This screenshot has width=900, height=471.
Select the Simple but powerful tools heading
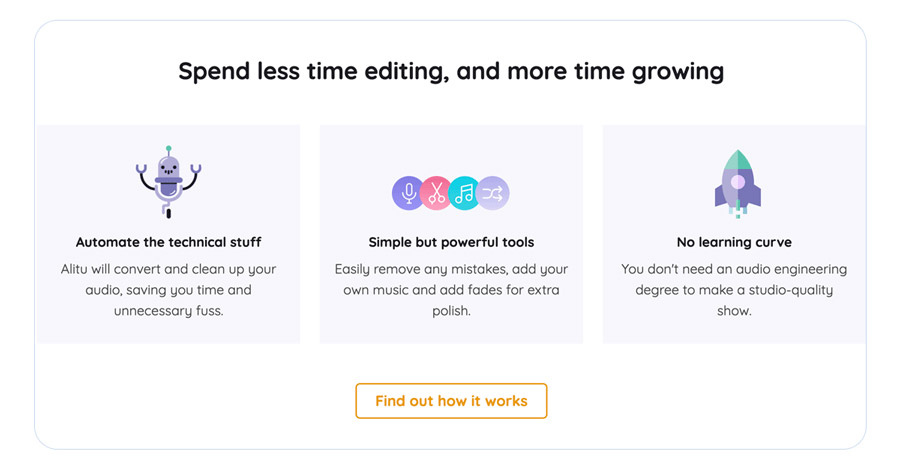point(451,242)
